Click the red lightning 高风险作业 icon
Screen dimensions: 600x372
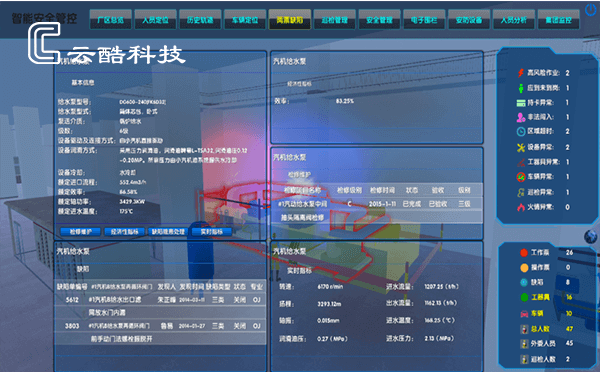pyautogui.click(x=521, y=73)
